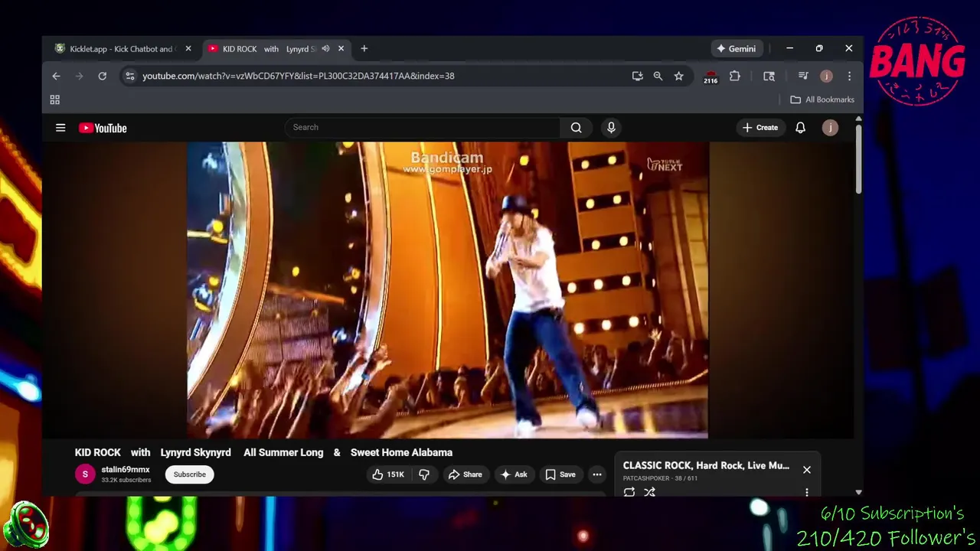Go back with the browser back arrow
Viewport: 980px width, 551px height.
pos(56,76)
